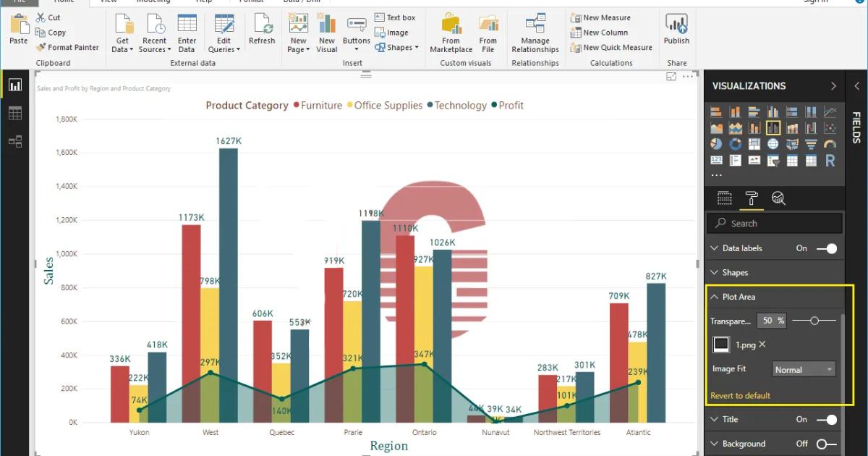Open the Relationships view from left sidebar
The width and height of the screenshot is (868, 456).
(x=15, y=142)
